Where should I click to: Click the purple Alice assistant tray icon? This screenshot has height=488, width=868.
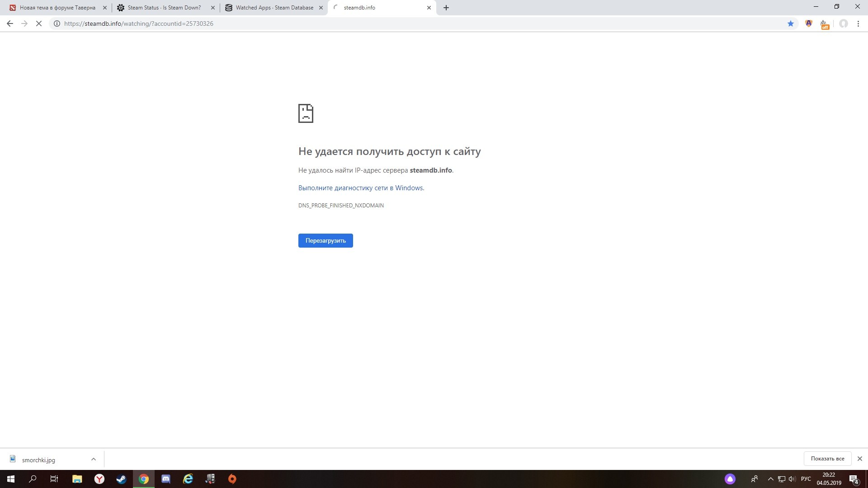click(x=730, y=479)
